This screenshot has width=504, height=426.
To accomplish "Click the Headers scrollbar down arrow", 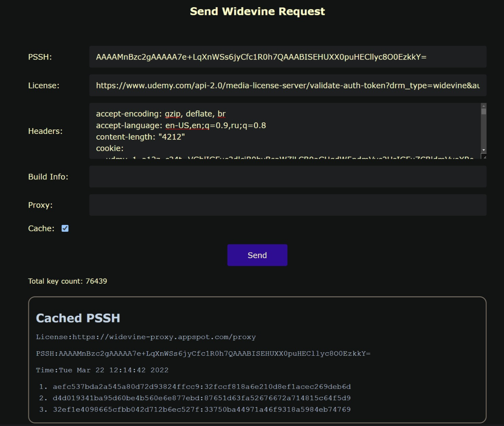I will (x=484, y=150).
